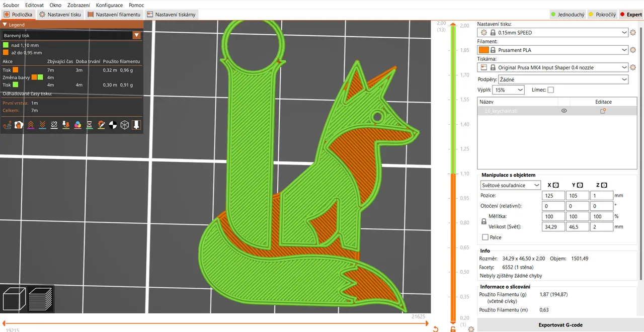
Task: Toggle pause prints (hourglass) in the legend
Action: click(89, 125)
